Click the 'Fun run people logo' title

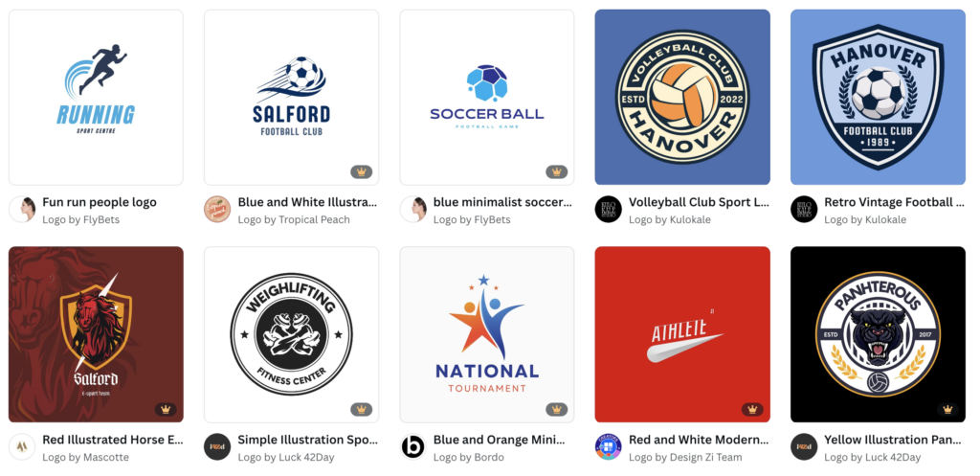coord(100,202)
